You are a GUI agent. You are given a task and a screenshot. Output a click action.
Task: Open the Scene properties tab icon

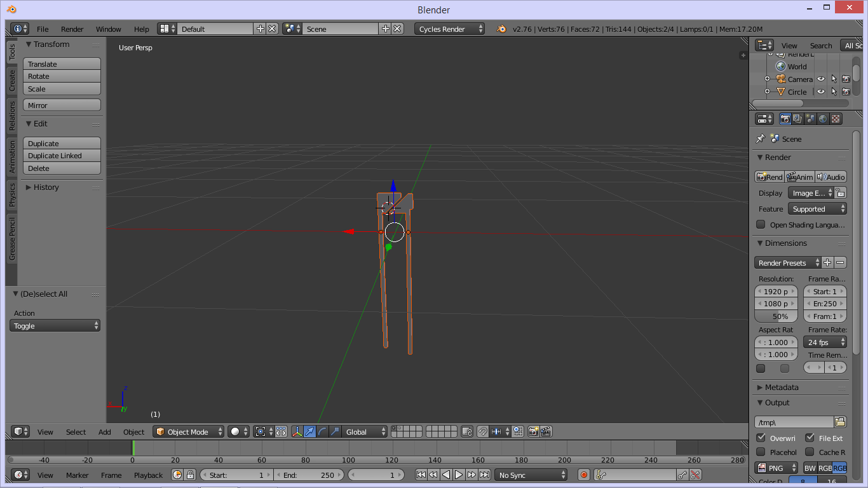[810, 119]
